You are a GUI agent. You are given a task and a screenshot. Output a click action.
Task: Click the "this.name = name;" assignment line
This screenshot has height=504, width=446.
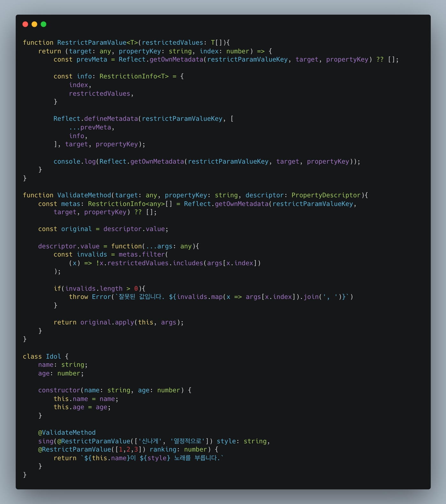pyautogui.click(x=86, y=399)
